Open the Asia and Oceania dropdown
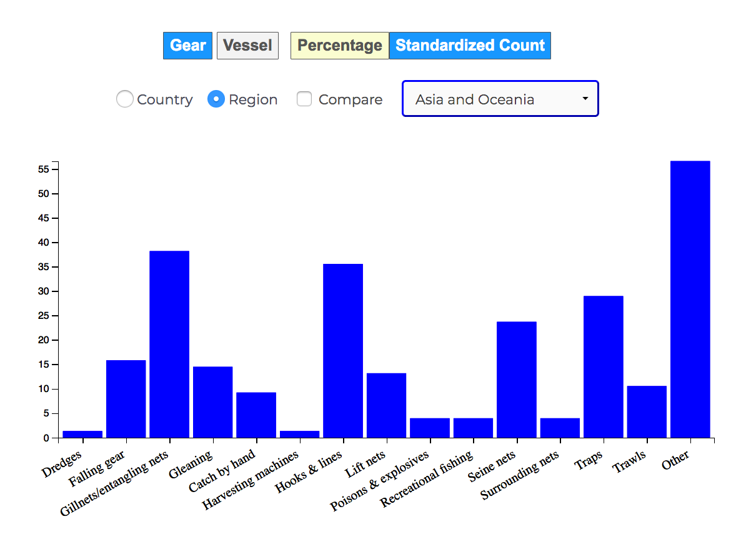 [x=500, y=99]
